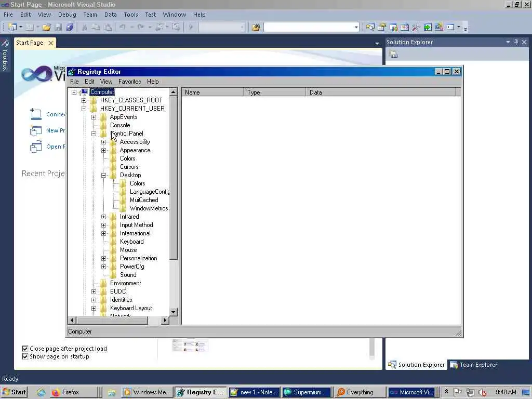Click the Type column header
This screenshot has height=399, width=532.
pyautogui.click(x=274, y=92)
